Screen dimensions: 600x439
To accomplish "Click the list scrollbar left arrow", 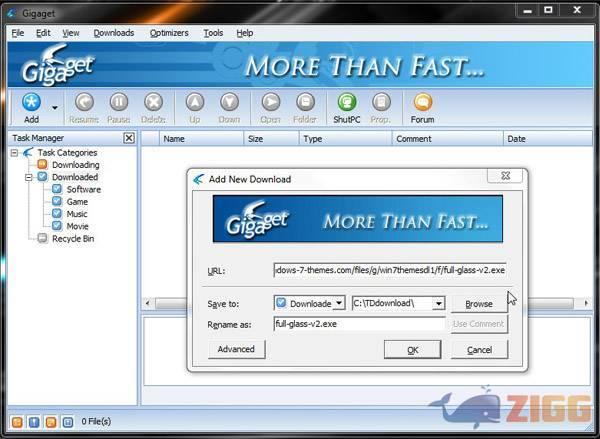I will coord(148,303).
